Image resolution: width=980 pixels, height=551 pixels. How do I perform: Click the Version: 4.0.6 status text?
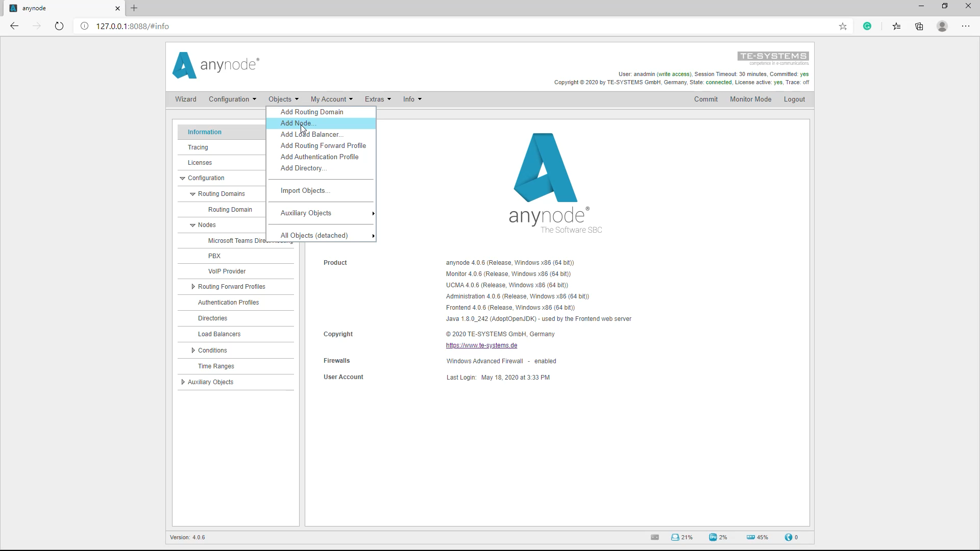(187, 537)
